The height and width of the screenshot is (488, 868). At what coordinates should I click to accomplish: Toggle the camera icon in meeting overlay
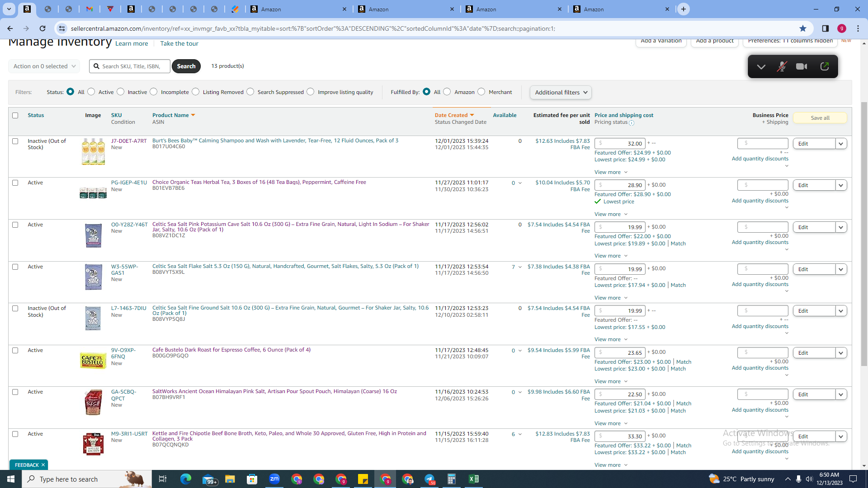click(802, 66)
